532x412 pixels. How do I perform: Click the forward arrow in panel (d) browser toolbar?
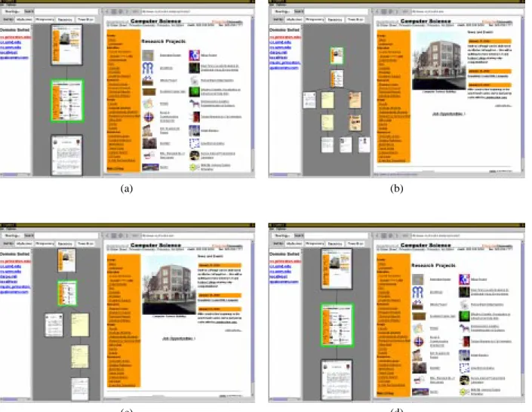[398, 235]
